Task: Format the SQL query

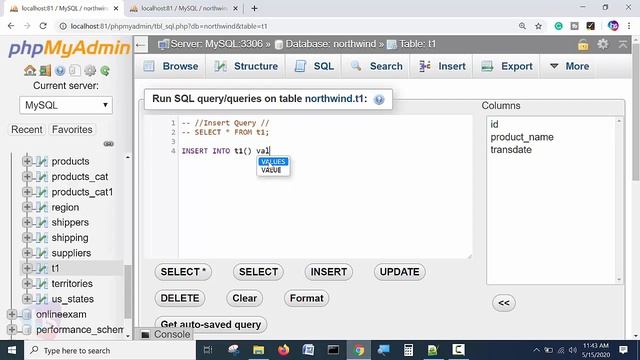Action: pos(307,298)
